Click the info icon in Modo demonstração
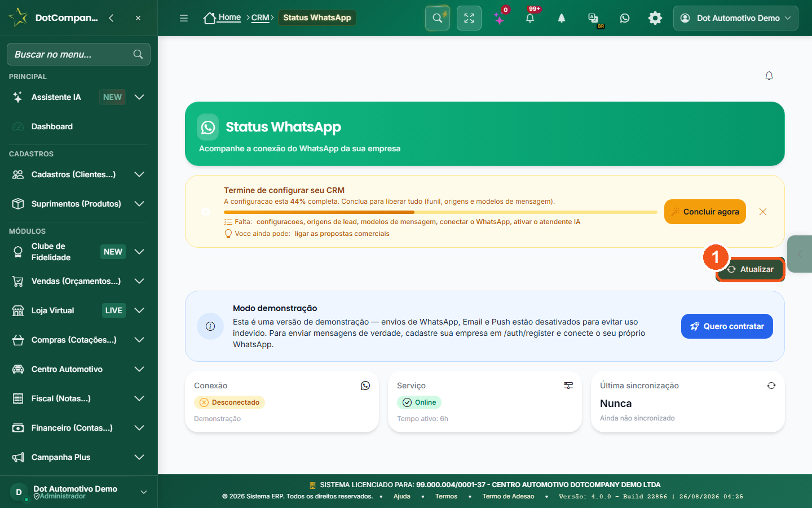Image resolution: width=812 pixels, height=508 pixels. 210,326
